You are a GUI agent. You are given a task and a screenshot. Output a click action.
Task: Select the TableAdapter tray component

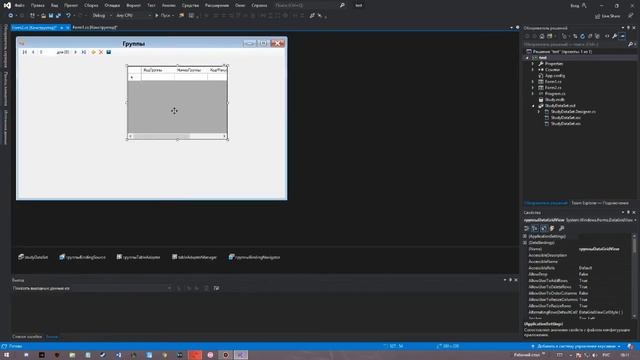click(x=138, y=257)
